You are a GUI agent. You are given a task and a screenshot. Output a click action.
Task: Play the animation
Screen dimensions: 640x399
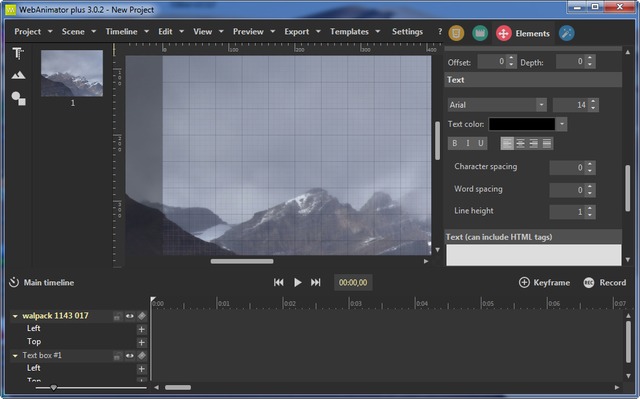[298, 282]
